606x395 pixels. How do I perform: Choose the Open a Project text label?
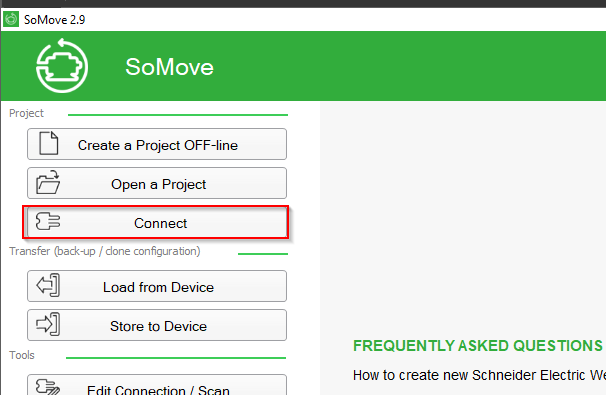coord(158,184)
